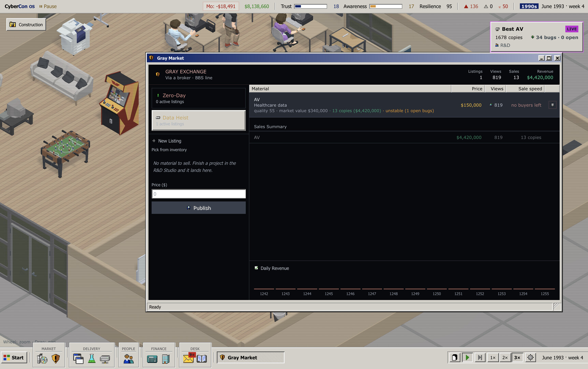Click the skip-forward step button
Image resolution: width=588 pixels, height=369 pixels.
[480, 357]
